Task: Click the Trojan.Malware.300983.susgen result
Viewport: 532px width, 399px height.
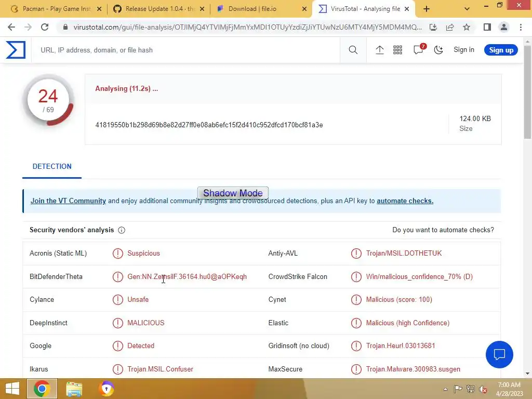Action: tap(413, 369)
